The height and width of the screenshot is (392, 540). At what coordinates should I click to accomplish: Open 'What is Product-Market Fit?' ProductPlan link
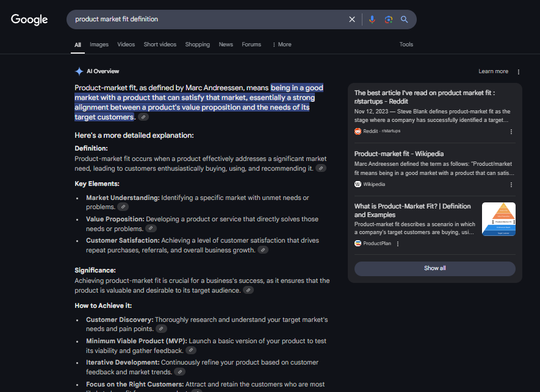coord(412,210)
